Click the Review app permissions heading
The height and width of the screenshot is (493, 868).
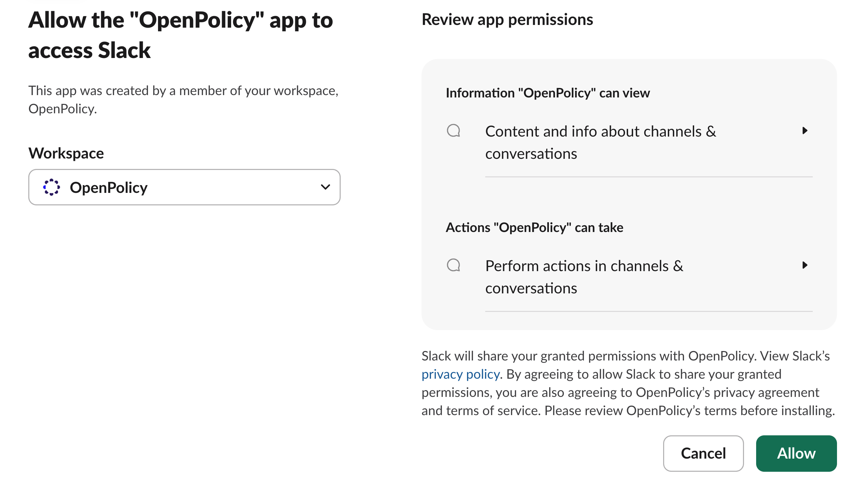pos(507,19)
